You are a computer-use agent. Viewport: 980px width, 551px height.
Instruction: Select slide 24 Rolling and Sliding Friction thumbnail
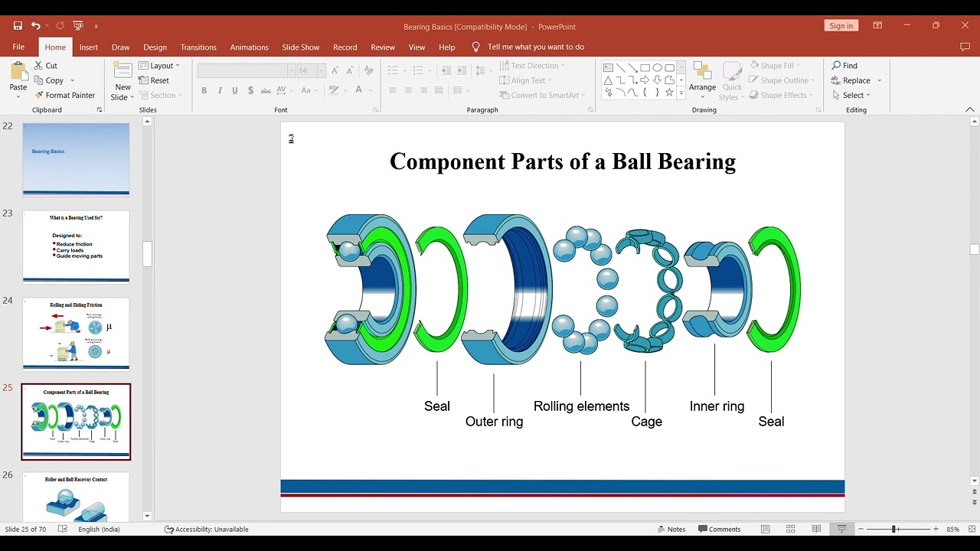(x=76, y=334)
